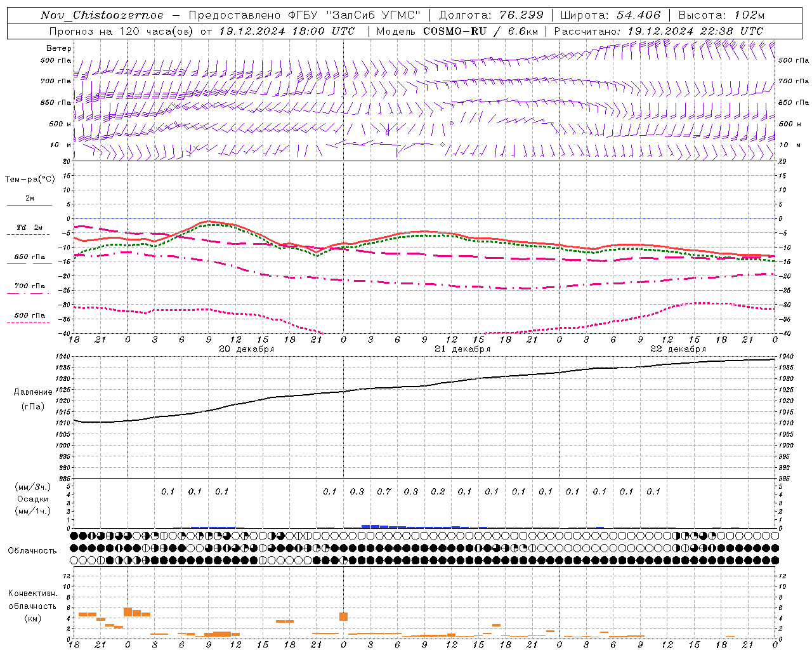Click the date label '22 декабря'
The width and height of the screenshot is (812, 650).
[678, 349]
